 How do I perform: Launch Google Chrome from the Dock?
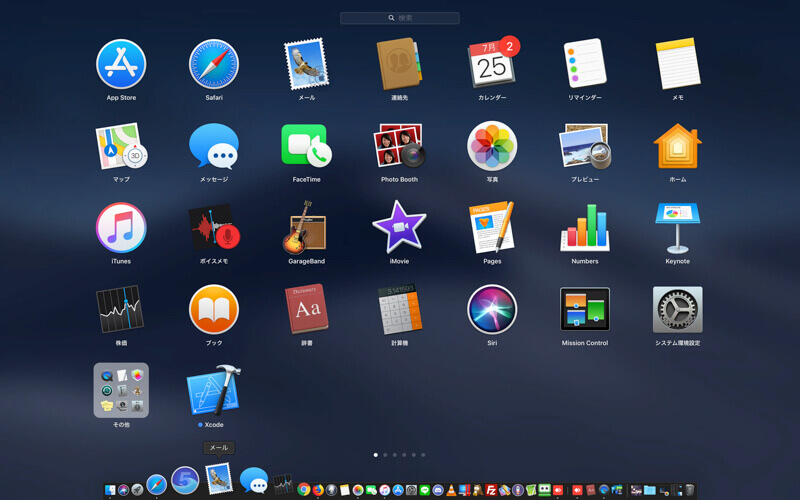pyautogui.click(x=304, y=490)
